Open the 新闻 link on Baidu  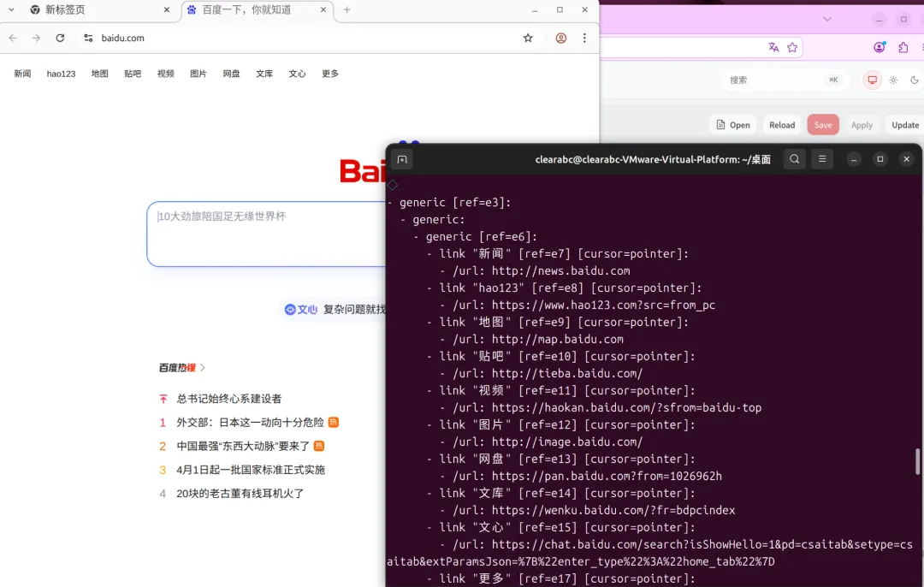(22, 74)
